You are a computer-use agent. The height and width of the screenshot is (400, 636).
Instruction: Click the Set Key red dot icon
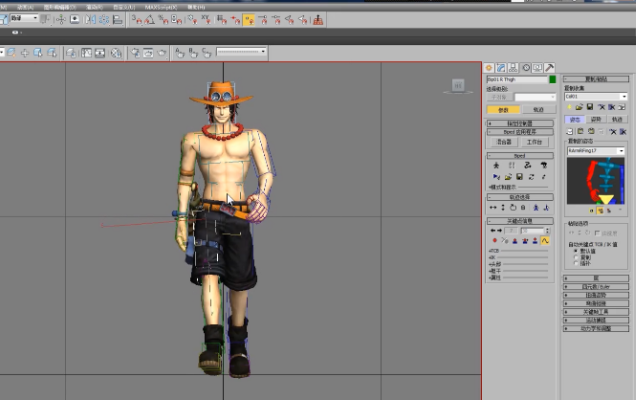493,241
